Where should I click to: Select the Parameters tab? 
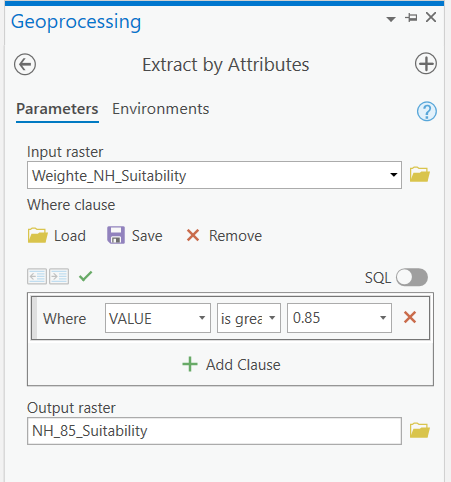click(x=57, y=109)
